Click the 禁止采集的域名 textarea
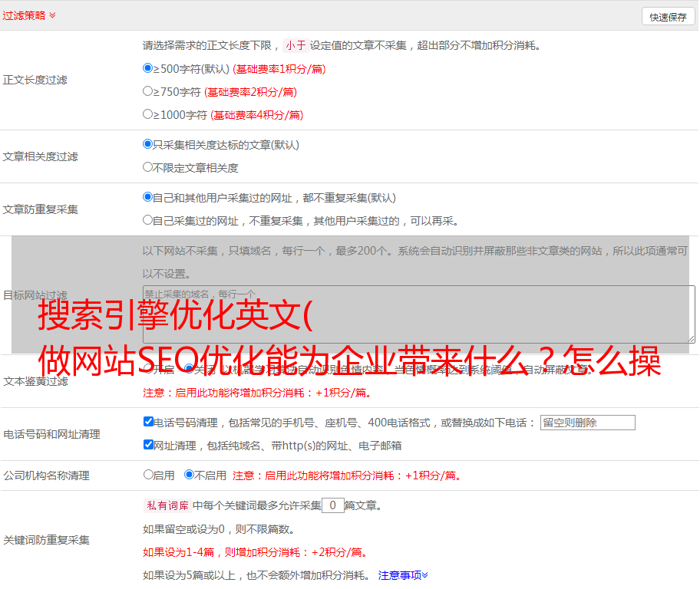 pyautogui.click(x=418, y=314)
